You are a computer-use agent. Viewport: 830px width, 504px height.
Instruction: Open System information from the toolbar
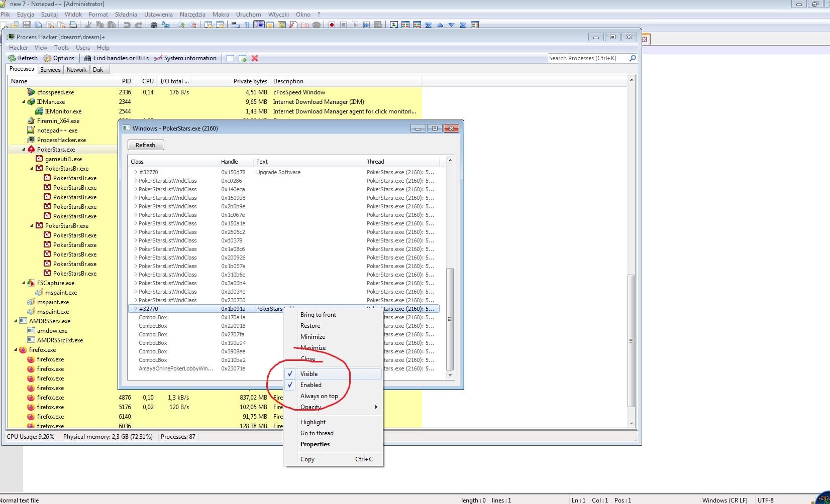pos(185,58)
